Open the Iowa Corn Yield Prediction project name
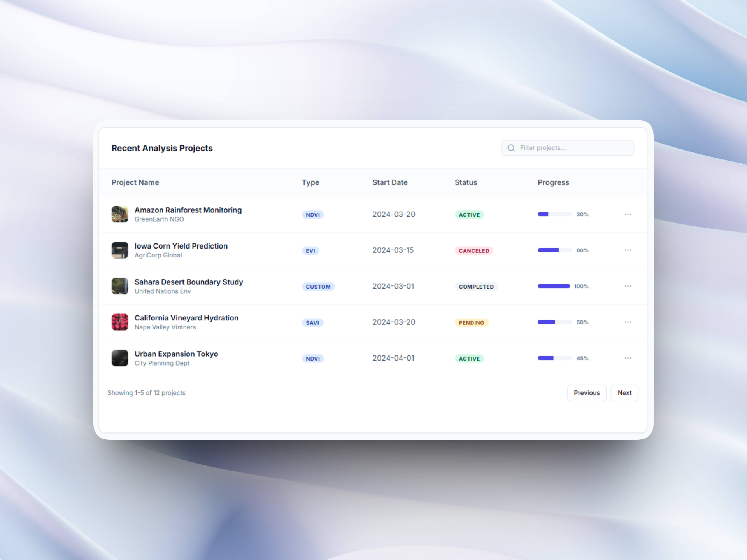Viewport: 747px width, 560px height. (x=181, y=246)
